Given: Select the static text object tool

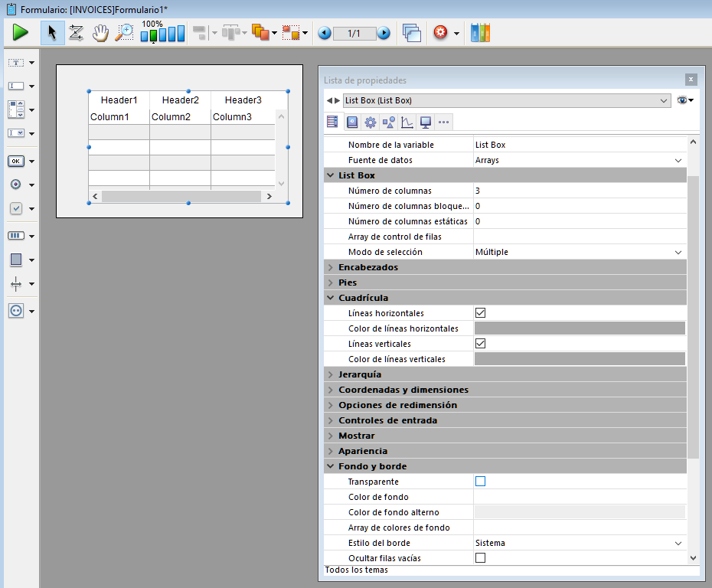Looking at the screenshot, I should pyautogui.click(x=16, y=63).
